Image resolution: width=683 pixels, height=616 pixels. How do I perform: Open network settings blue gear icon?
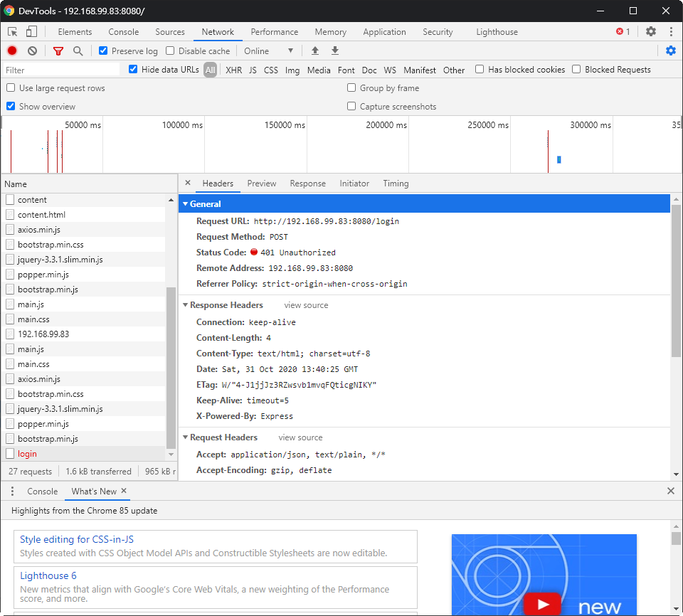tap(671, 51)
